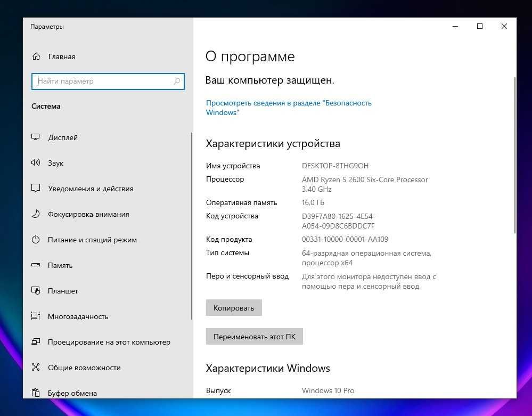Click device ID D39F7A80-1625-4E54 value
Viewport: 532px width, 416px height.
tap(339, 221)
